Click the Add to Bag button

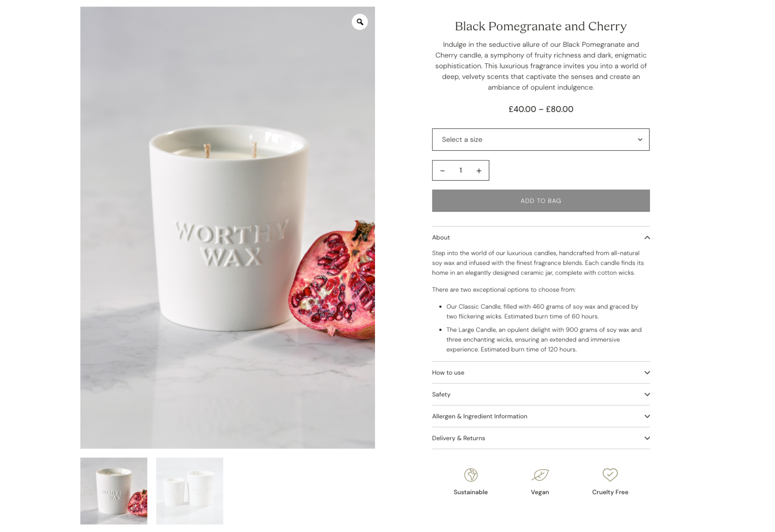541,201
